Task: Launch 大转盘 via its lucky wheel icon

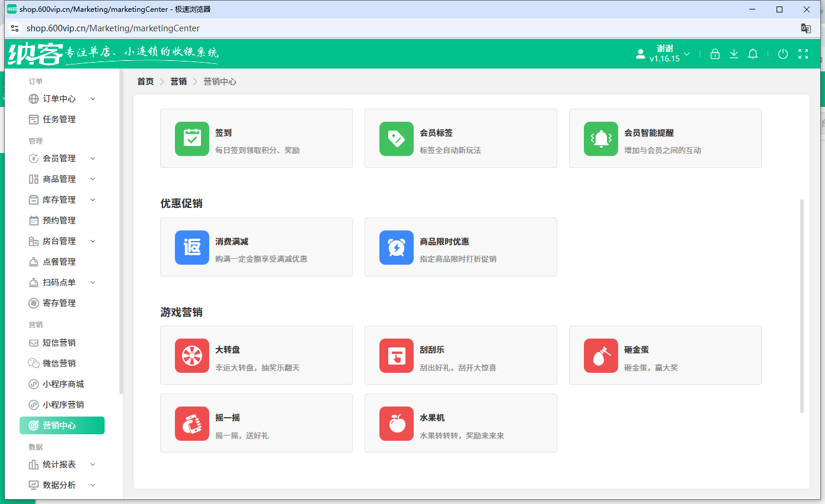Action: (x=191, y=355)
